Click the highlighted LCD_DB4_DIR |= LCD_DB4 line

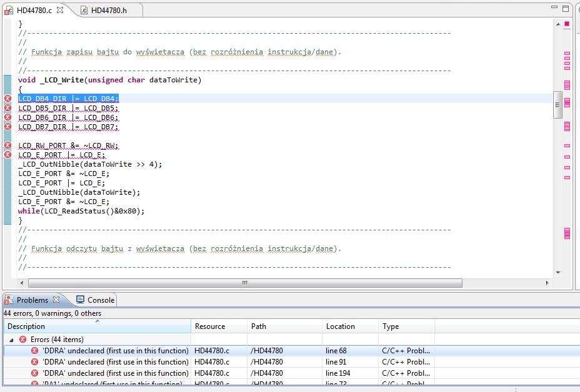[68, 98]
